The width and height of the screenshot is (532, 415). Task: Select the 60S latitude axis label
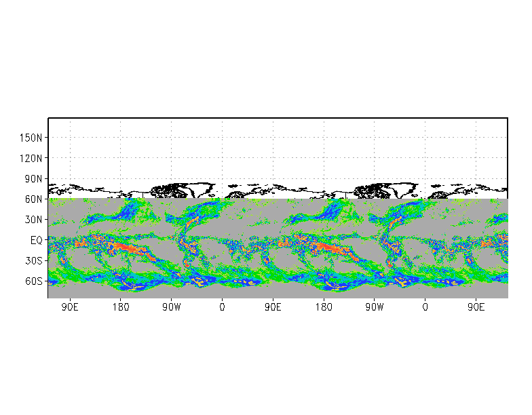(x=34, y=281)
